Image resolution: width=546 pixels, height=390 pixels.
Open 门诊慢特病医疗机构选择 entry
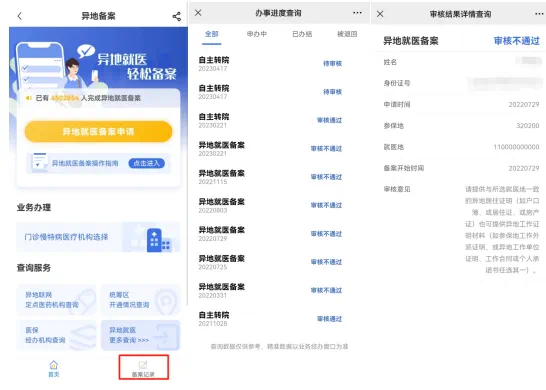pos(98,237)
